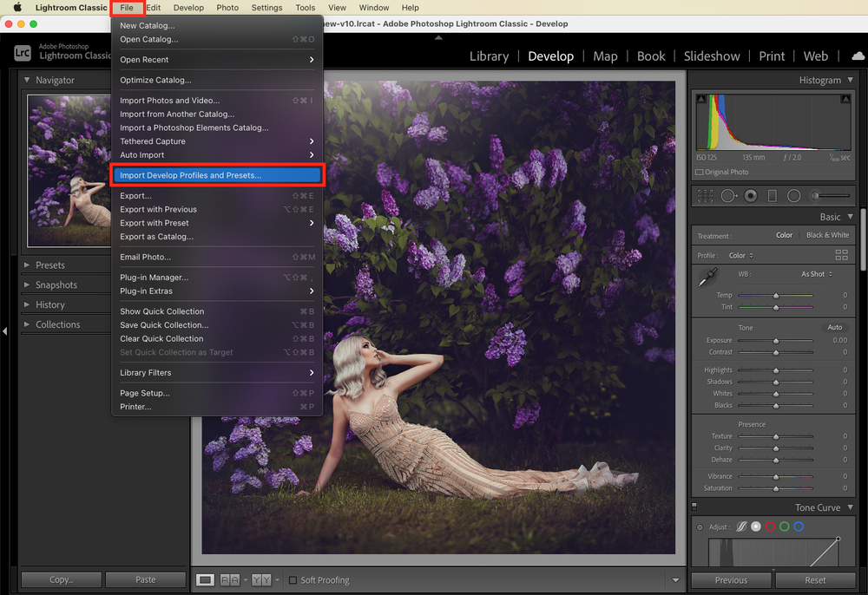Pick the White Balance eyedropper tool
The height and width of the screenshot is (595, 868).
click(707, 277)
